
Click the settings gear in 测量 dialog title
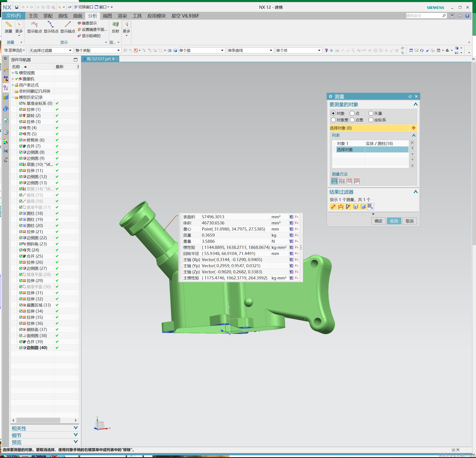[x=331, y=96]
